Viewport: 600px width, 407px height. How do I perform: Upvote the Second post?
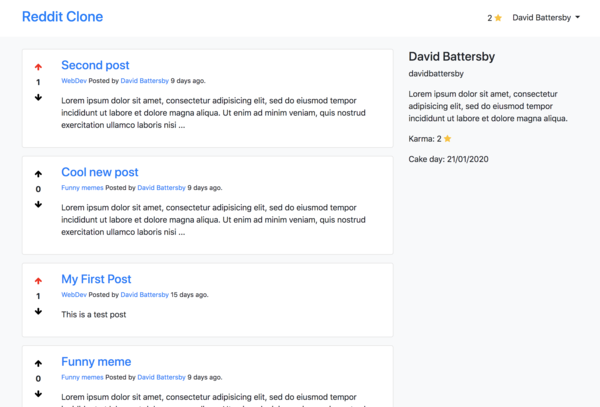coord(38,67)
